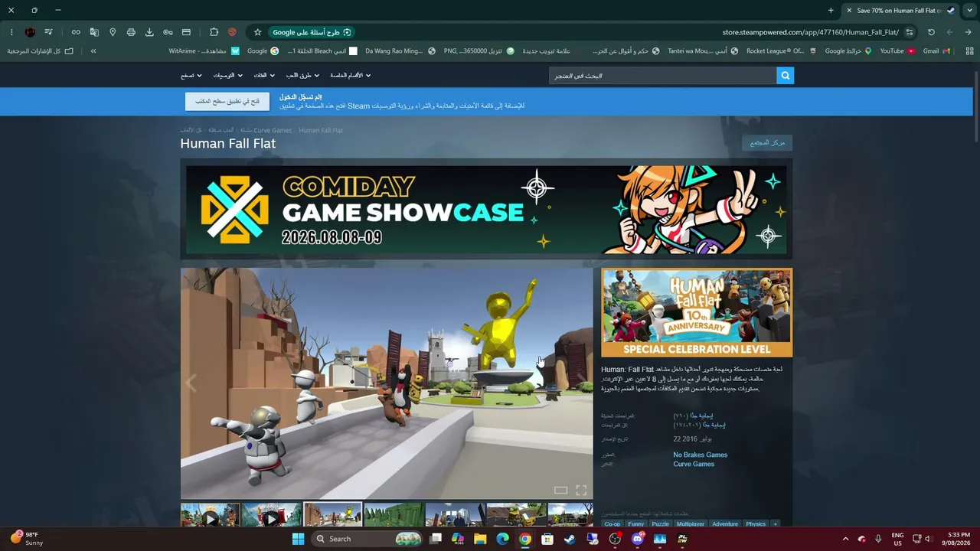Viewport: 980px width, 551px height.
Task: Select the Puzzle tag
Action: click(660, 524)
